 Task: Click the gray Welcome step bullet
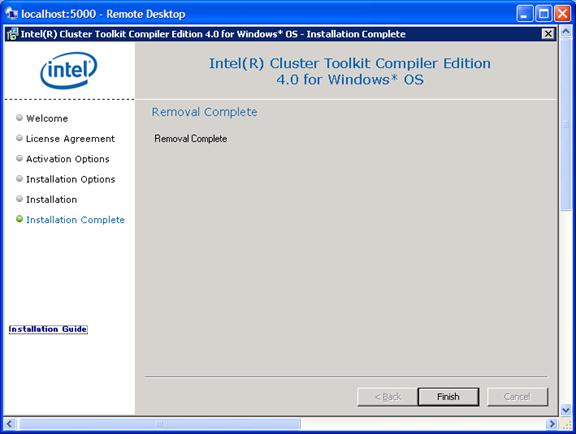pos(19,118)
